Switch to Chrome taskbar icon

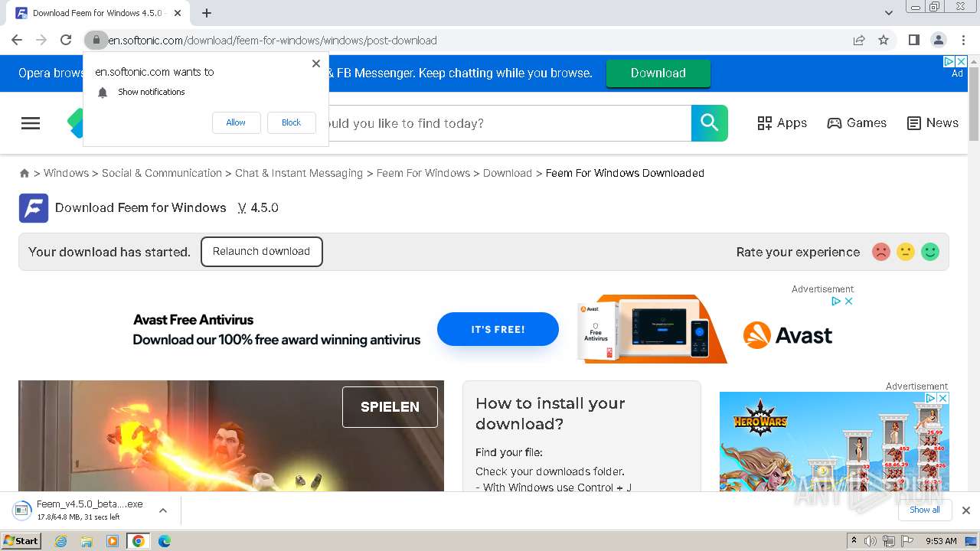(139, 541)
